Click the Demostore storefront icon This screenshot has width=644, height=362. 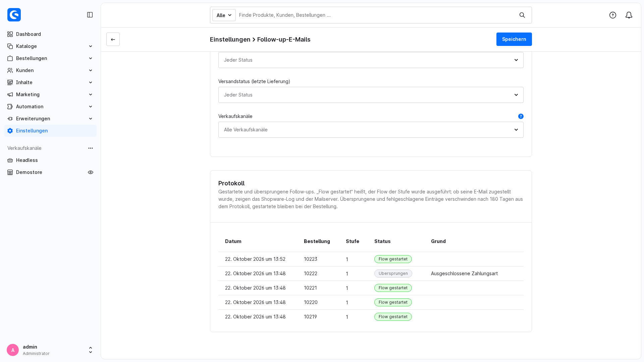pyautogui.click(x=10, y=172)
